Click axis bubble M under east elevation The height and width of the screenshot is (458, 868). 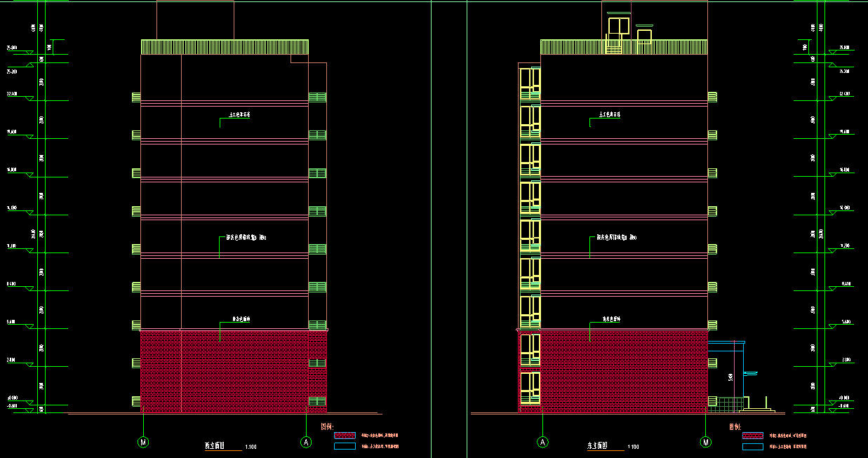tap(705, 442)
